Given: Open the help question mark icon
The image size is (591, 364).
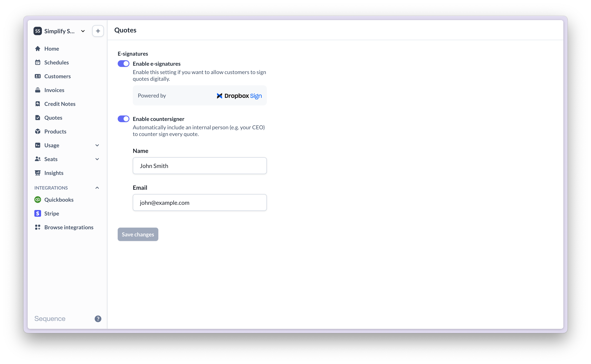Looking at the screenshot, I should pos(98,318).
